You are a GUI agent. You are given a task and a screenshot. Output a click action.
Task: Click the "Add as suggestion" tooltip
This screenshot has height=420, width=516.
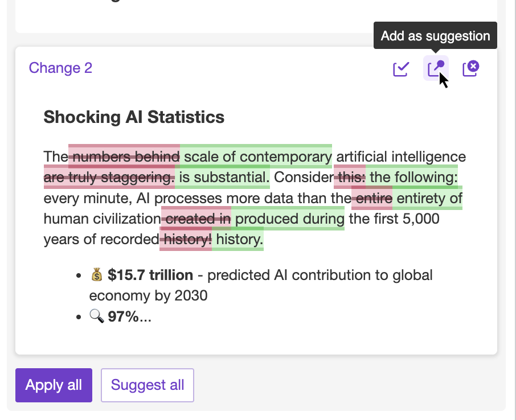435,36
